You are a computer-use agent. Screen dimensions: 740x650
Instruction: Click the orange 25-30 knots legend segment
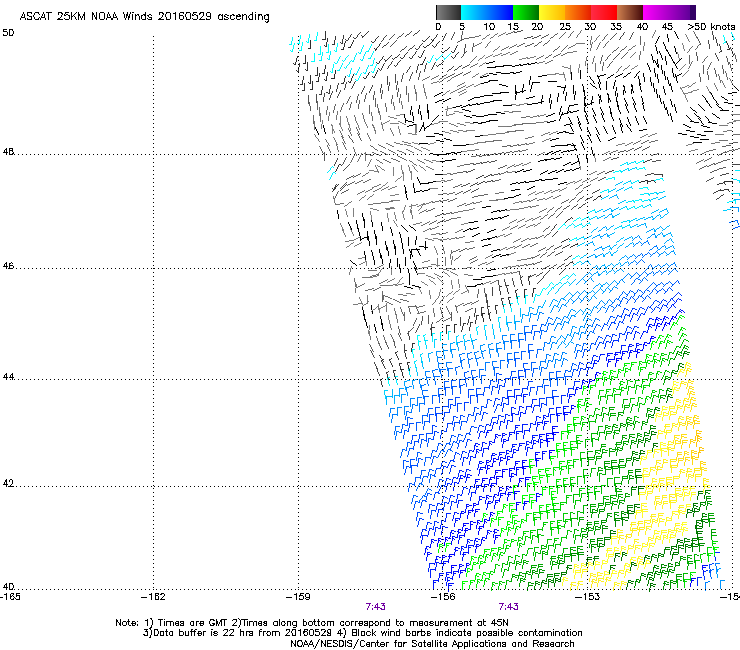[x=578, y=12]
